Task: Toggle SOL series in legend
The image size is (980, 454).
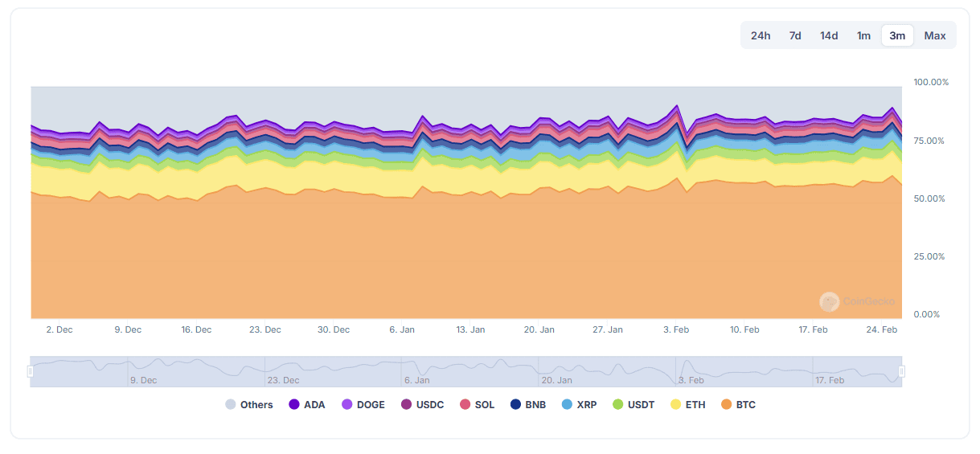Action: click(477, 405)
